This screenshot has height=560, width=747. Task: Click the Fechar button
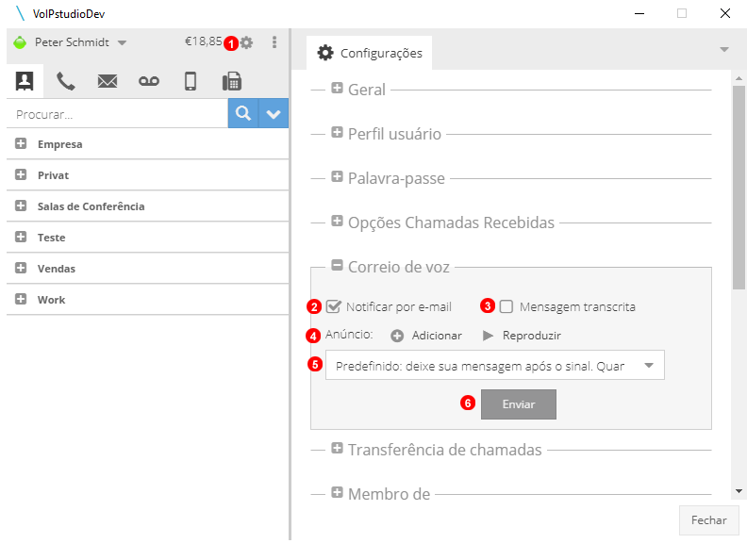pos(709,520)
